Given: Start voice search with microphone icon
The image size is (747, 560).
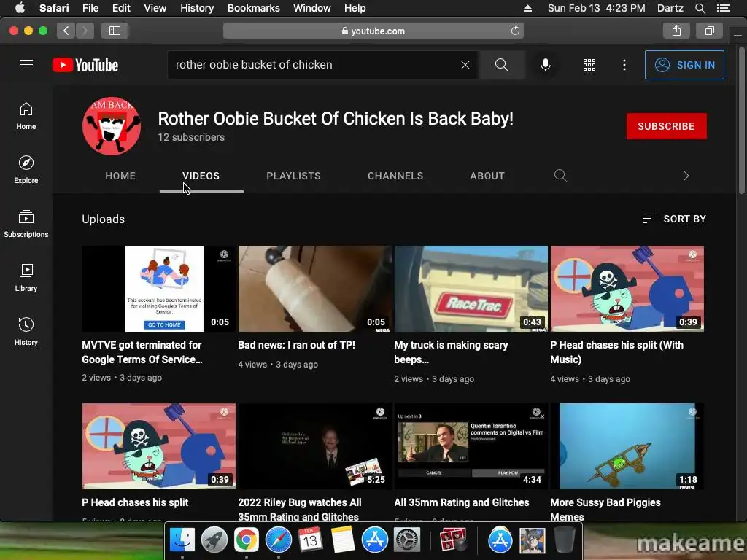Looking at the screenshot, I should (x=546, y=65).
